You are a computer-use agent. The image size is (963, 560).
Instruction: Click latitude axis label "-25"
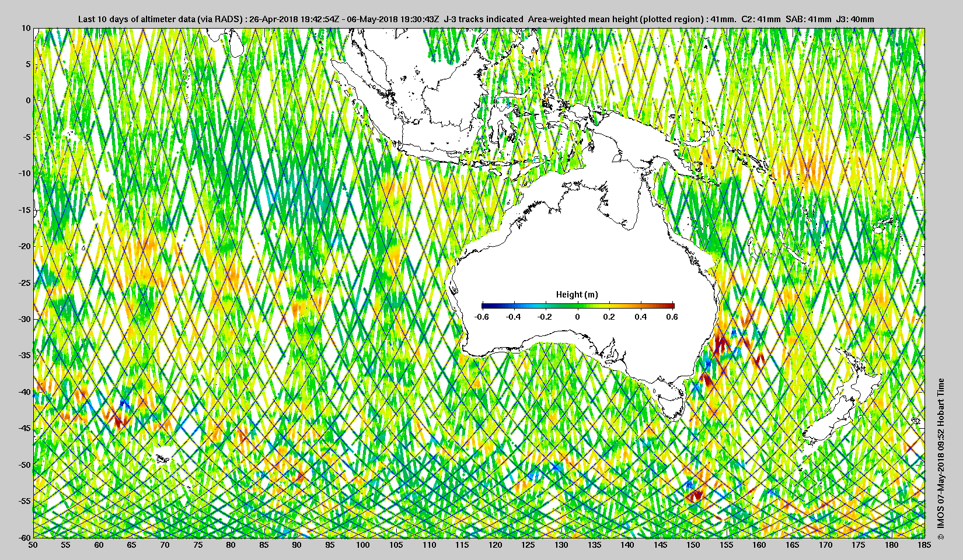(25, 283)
